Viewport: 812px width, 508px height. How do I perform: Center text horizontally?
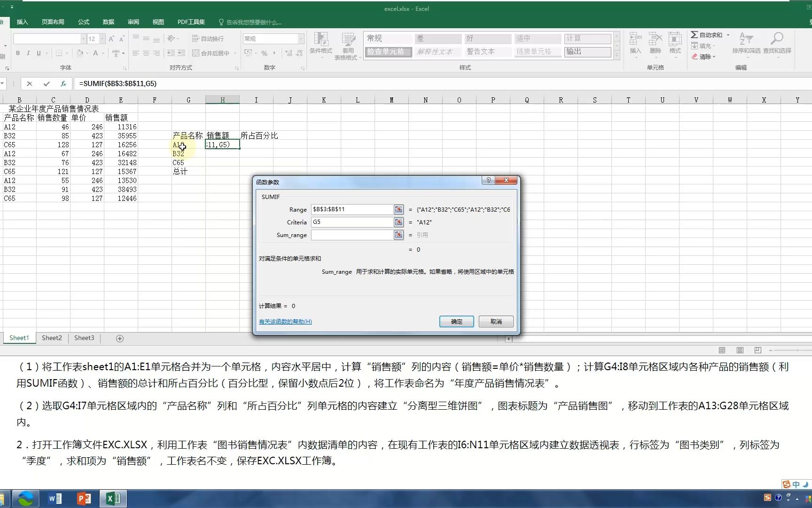click(146, 53)
